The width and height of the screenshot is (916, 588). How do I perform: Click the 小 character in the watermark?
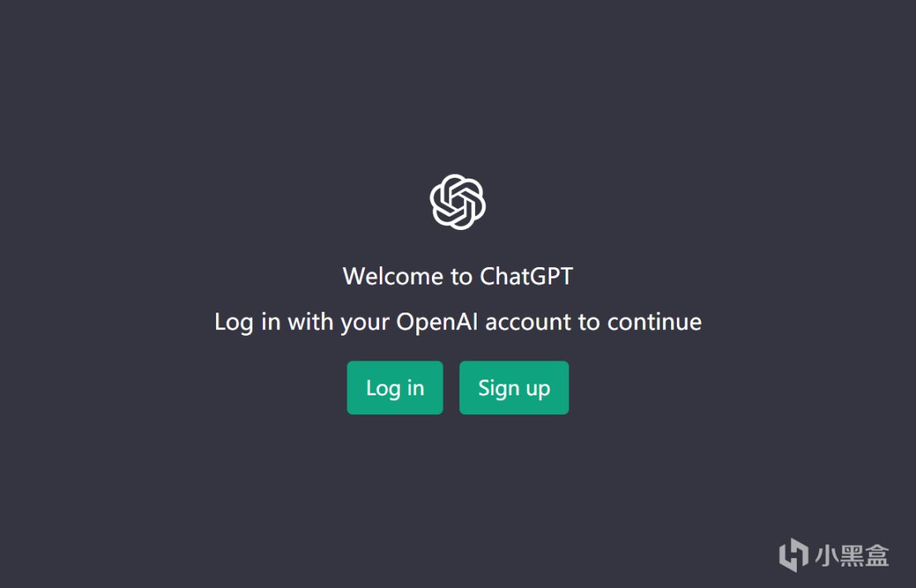(827, 555)
